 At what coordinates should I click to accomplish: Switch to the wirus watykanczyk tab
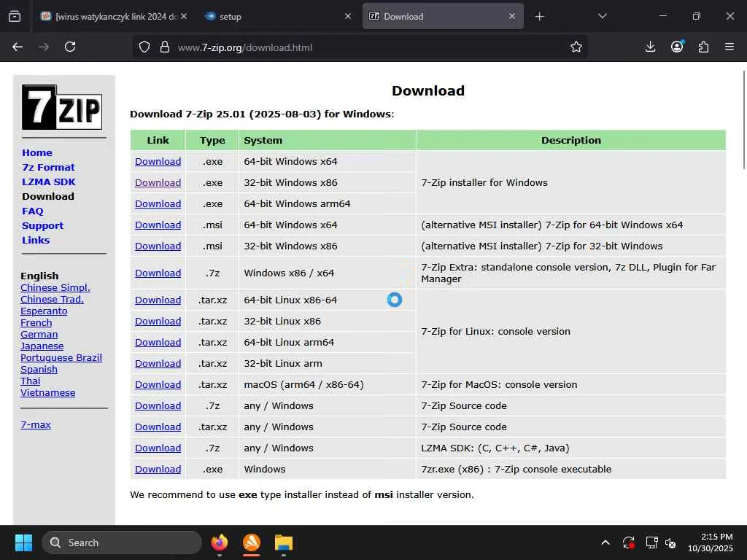click(113, 16)
